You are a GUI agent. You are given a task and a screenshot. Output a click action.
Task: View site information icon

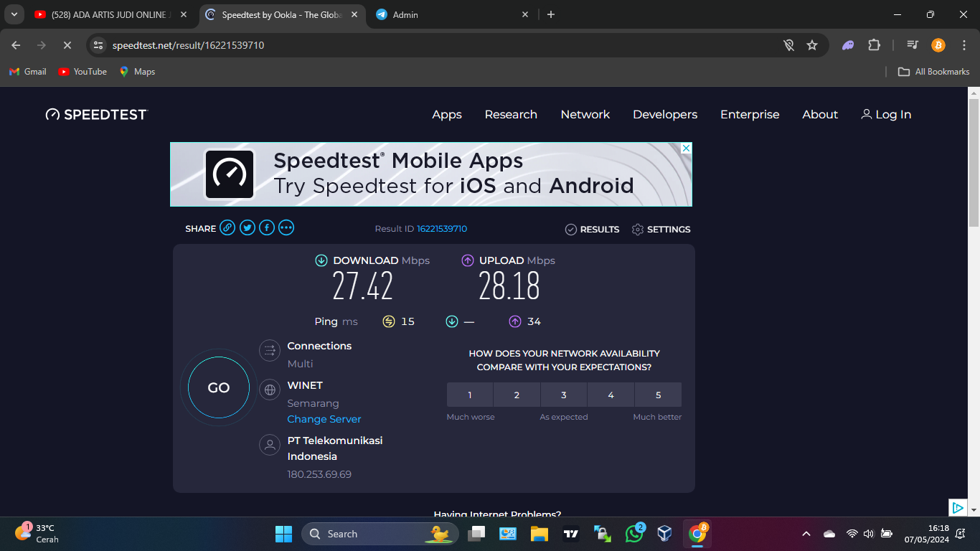tap(99, 45)
